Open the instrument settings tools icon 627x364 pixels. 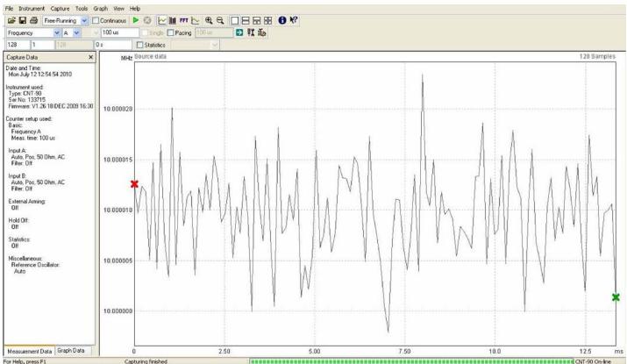251,32
